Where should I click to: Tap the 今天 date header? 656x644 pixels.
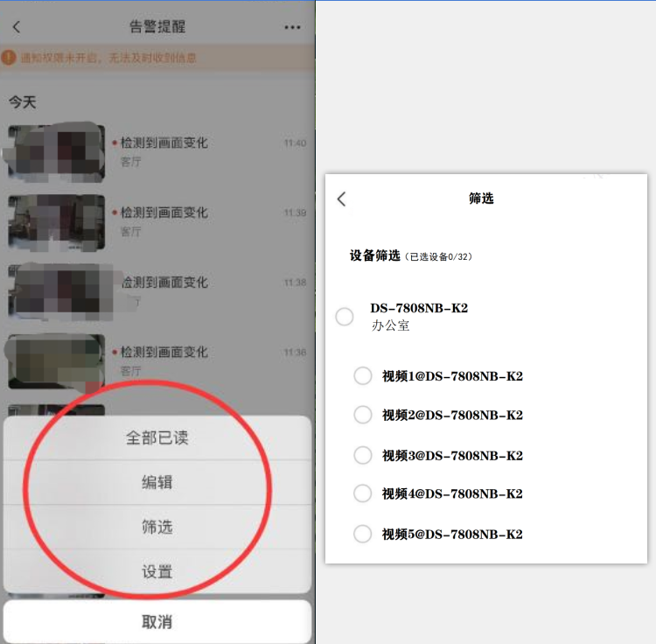tap(23, 102)
